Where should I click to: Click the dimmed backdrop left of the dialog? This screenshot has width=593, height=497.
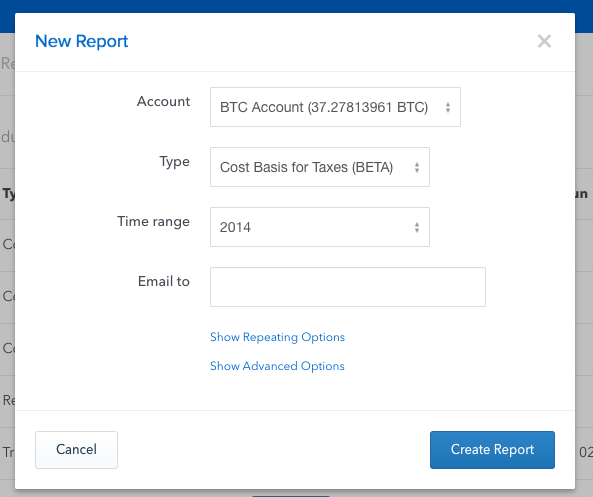click(x=7, y=265)
